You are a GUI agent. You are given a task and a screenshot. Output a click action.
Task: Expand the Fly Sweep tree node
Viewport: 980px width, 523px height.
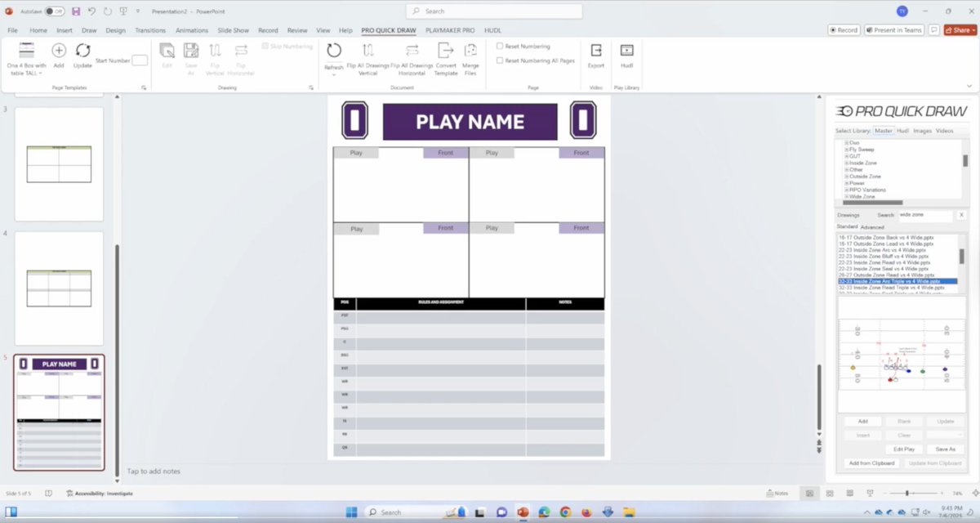pyautogui.click(x=847, y=150)
